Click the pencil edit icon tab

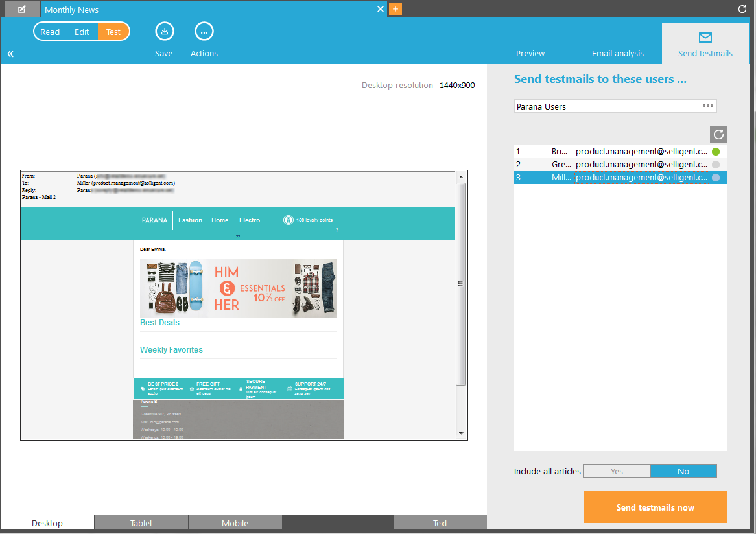[22, 9]
